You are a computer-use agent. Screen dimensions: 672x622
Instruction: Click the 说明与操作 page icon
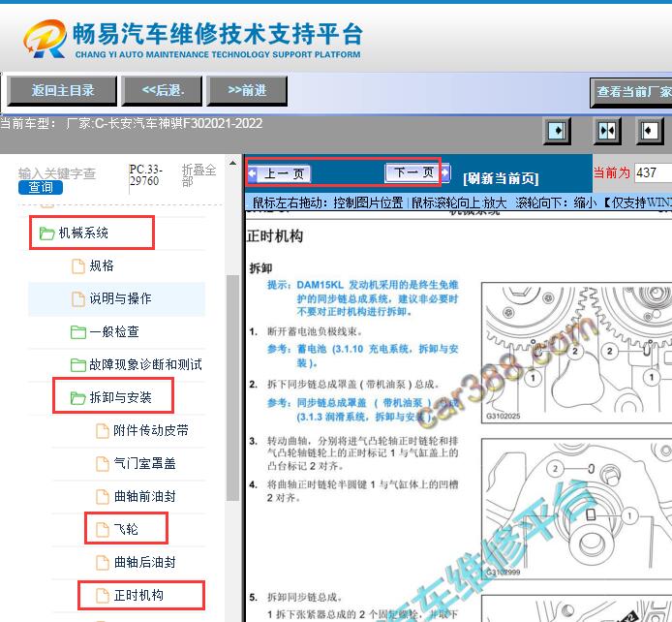coord(78,299)
